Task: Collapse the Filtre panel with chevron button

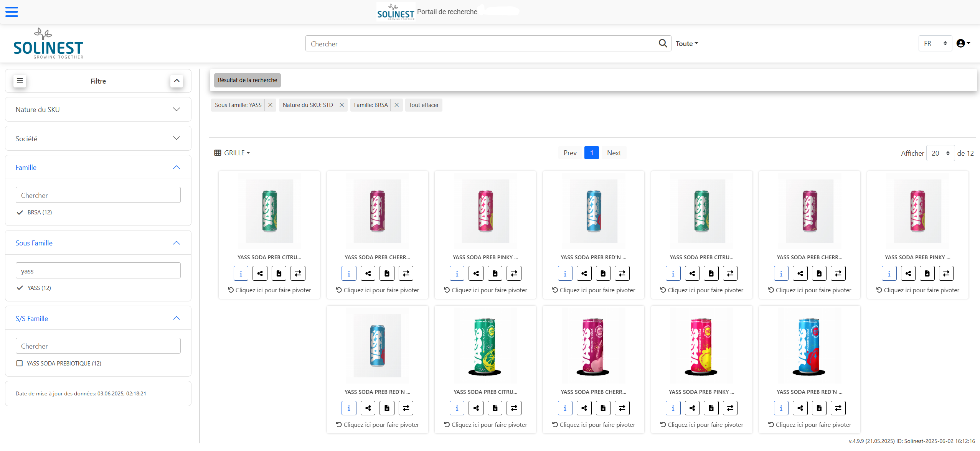Action: (x=177, y=81)
